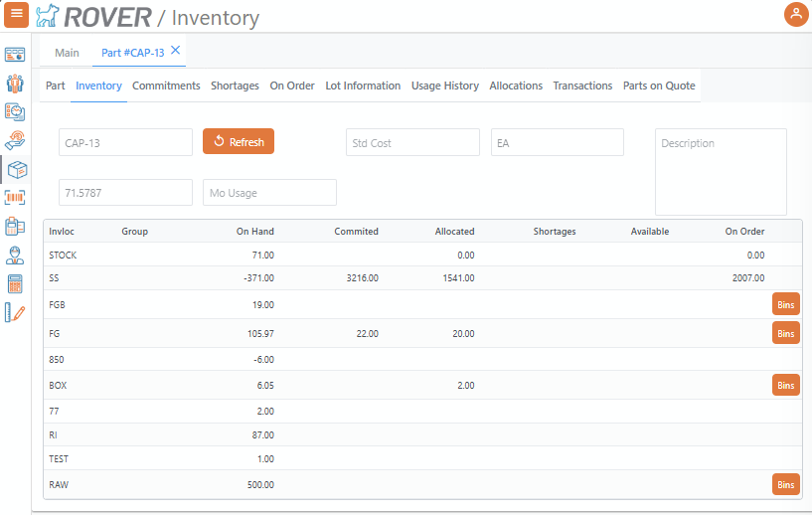Click the EA unit field
The height and width of the screenshot is (515, 812).
click(x=558, y=142)
